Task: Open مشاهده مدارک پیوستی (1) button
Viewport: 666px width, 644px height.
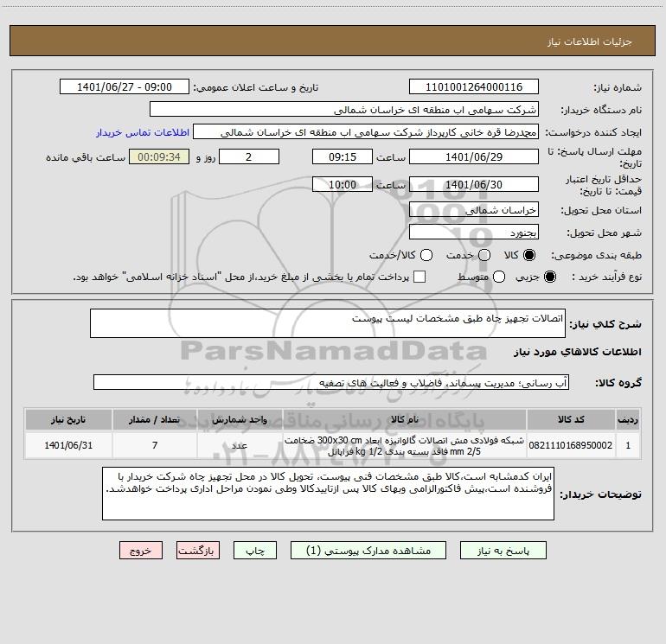Action: (x=368, y=551)
